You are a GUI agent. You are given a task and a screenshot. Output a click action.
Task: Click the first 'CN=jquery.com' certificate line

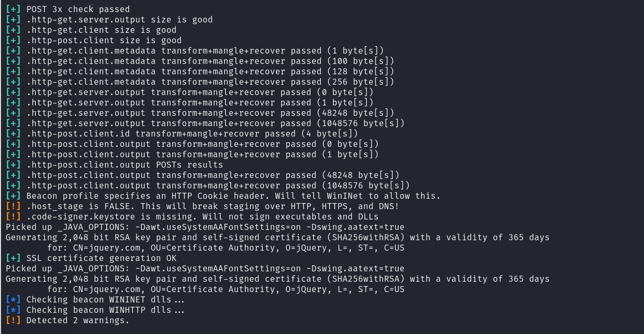226,248
